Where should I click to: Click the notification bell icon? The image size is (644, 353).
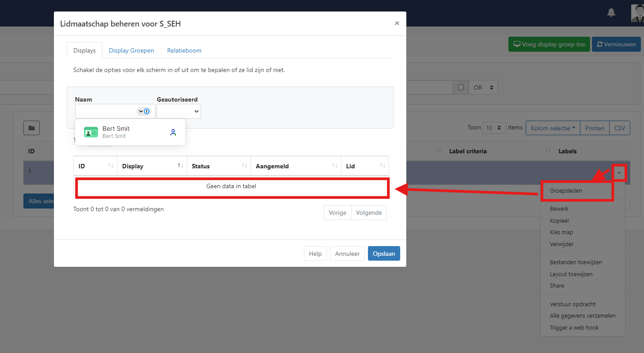point(611,12)
